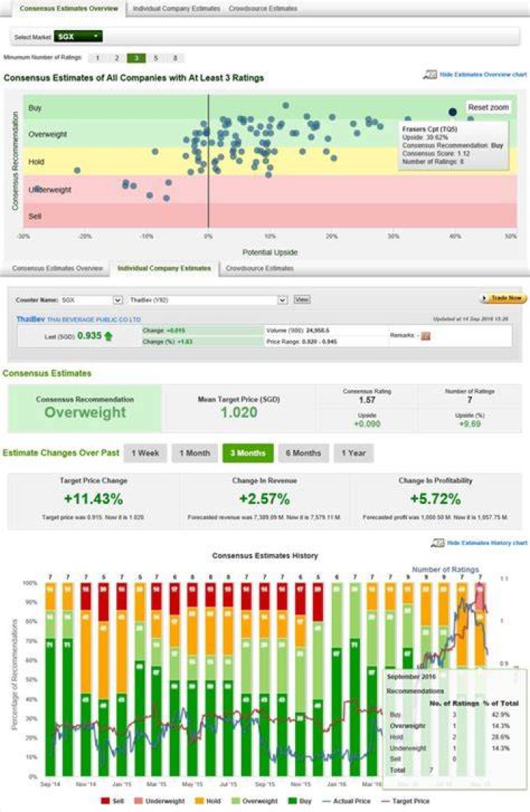
Task: Open the lower Consensus Estimates Overview tab
Action: [x=57, y=268]
